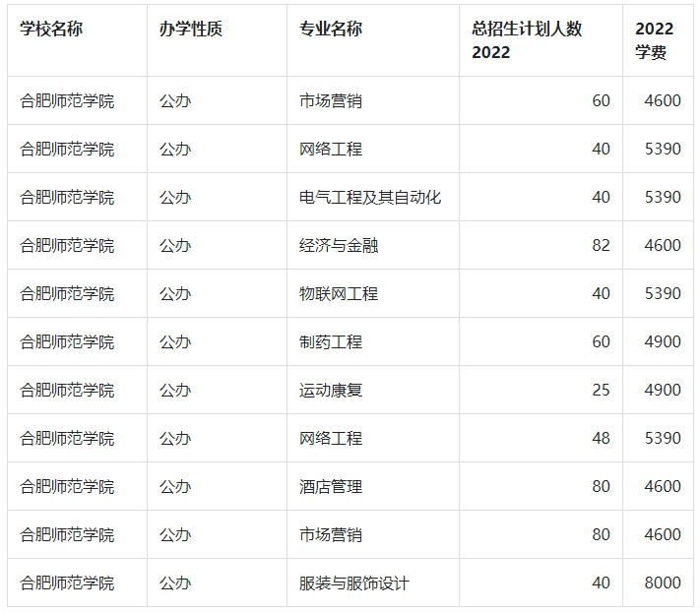Image resolution: width=700 pixels, height=613 pixels.
Task: Select the 专业名称 column header
Action: pos(331,30)
